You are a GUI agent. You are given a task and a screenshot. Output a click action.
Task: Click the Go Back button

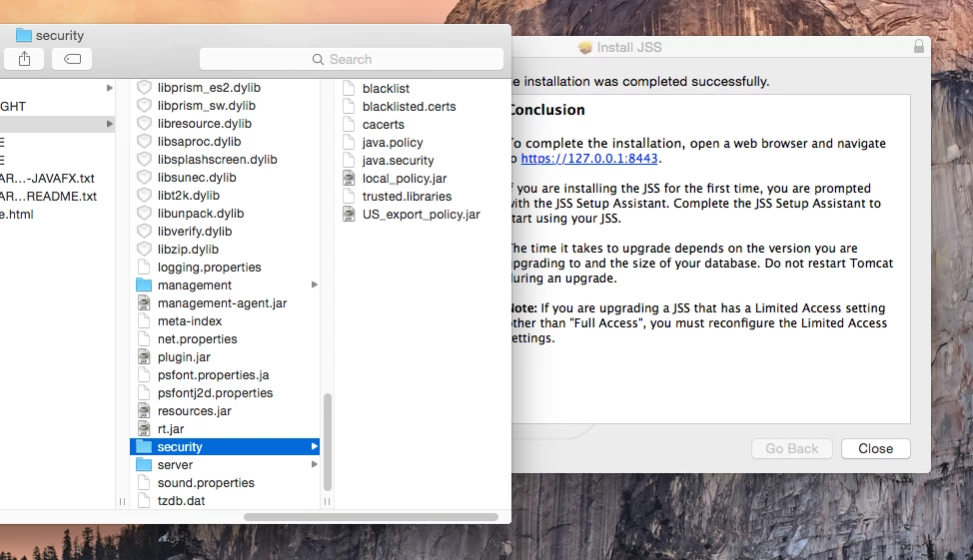pos(792,448)
